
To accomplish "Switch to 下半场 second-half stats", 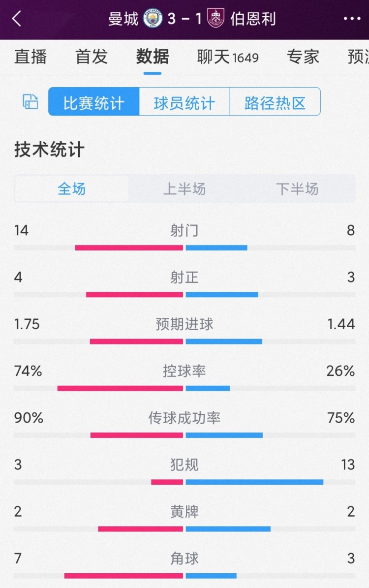I will click(297, 188).
